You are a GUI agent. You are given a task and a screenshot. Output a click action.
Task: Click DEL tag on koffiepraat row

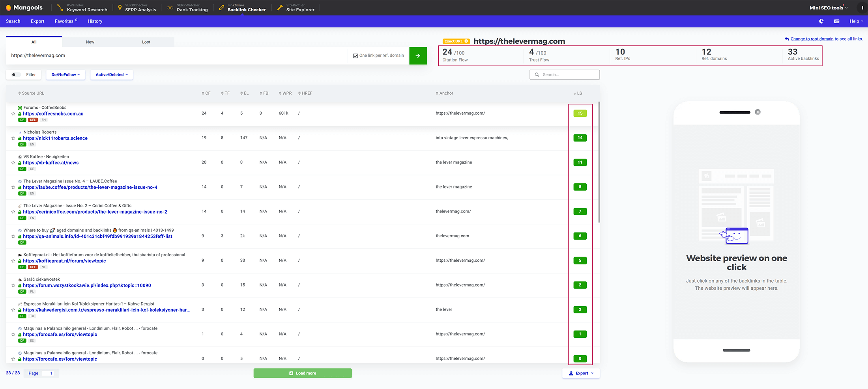[33, 267]
